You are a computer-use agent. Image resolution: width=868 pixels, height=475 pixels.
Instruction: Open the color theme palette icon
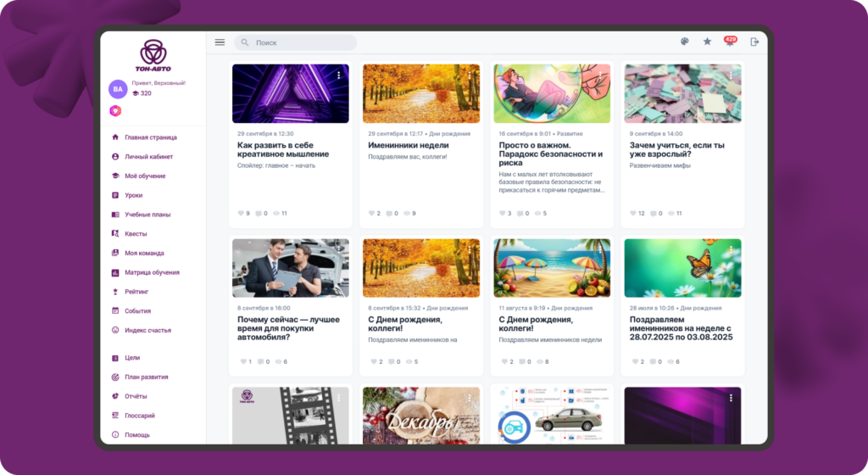click(685, 42)
